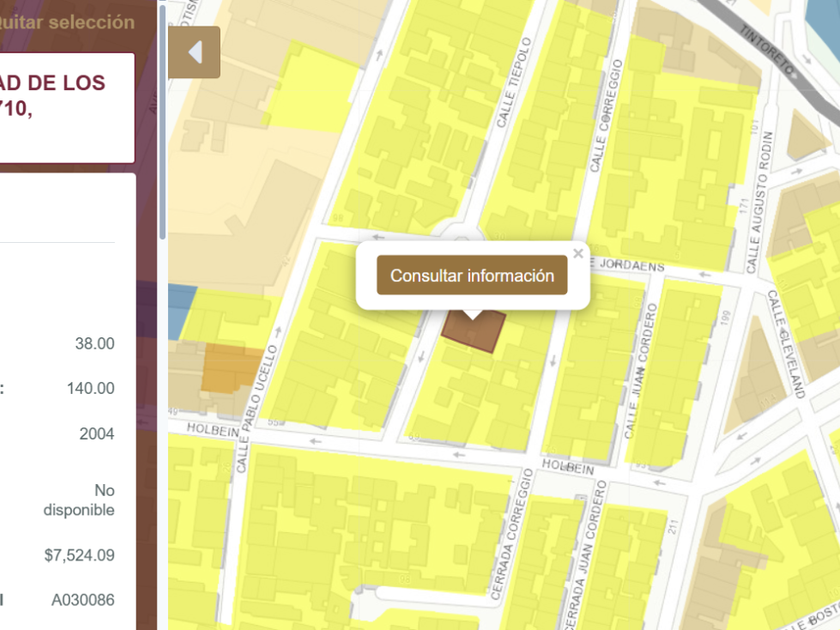Click the value $7,524.09

(x=79, y=555)
